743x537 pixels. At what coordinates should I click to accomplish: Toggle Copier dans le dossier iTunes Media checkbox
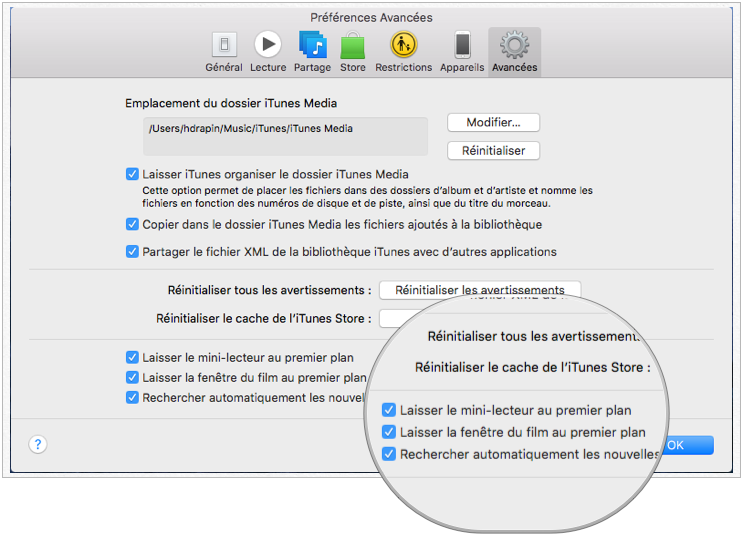point(132,224)
